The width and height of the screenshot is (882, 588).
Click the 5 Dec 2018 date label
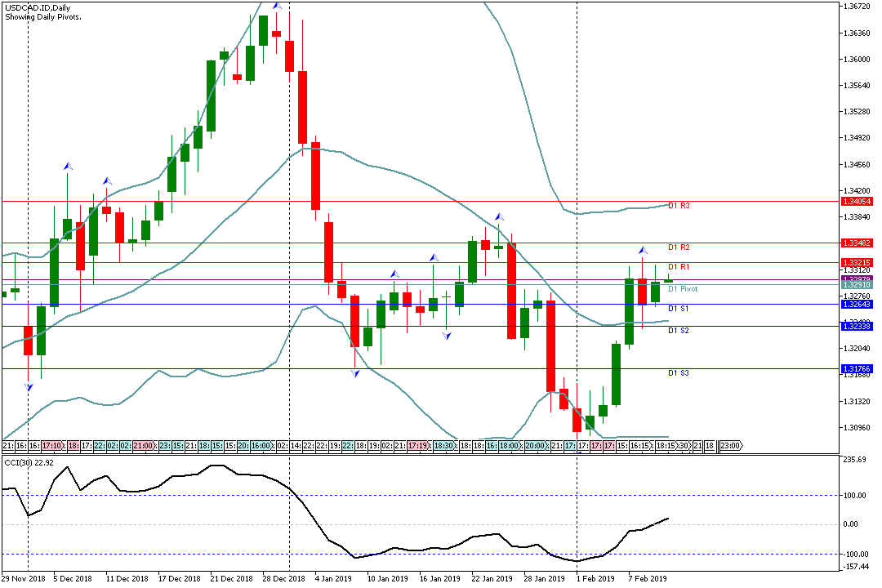pyautogui.click(x=73, y=579)
